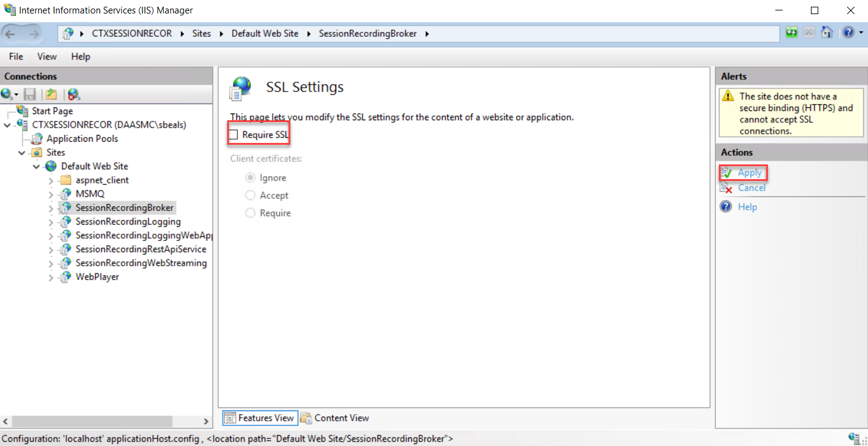Click the green checkmark Apply icon
This screenshot has height=446, width=868.
click(x=726, y=173)
